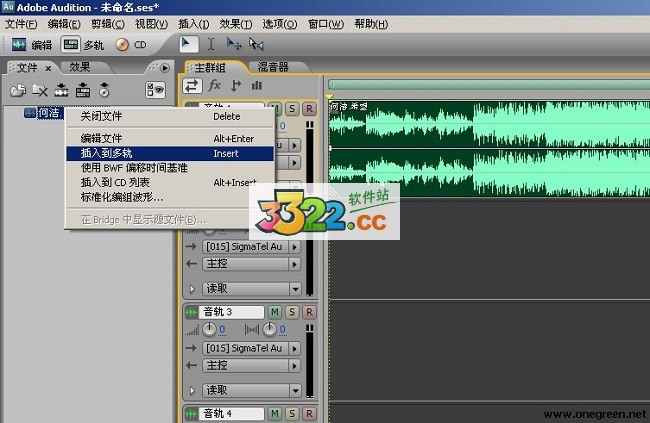Viewport: 650px width, 423px height.
Task: Choose 关闭文件 from context menu
Action: point(170,117)
